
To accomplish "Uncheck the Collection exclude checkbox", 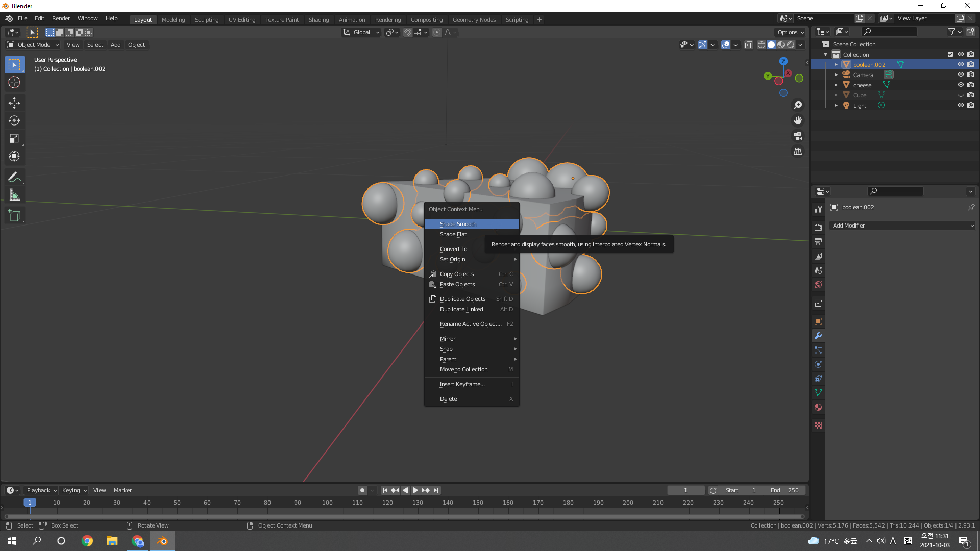I will (x=950, y=54).
